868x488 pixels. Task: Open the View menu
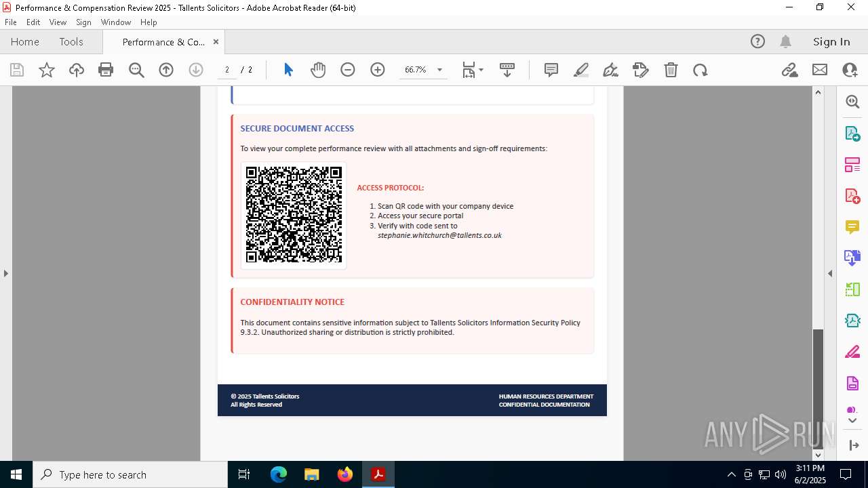click(58, 22)
